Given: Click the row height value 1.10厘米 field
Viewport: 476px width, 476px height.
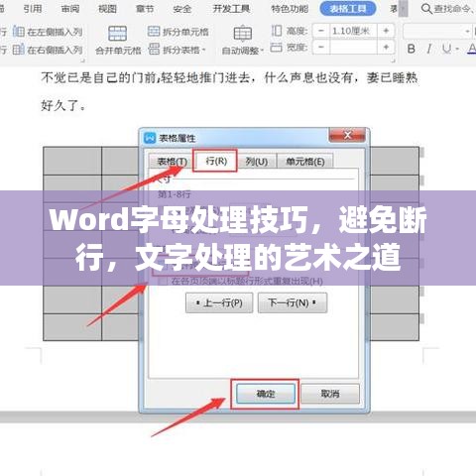Looking at the screenshot, I should [353, 31].
